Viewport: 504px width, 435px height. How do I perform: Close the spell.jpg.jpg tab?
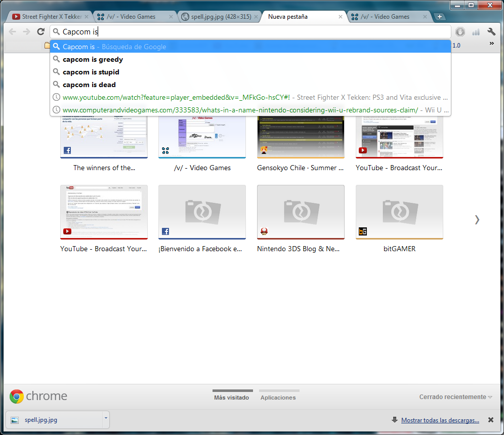coord(256,17)
